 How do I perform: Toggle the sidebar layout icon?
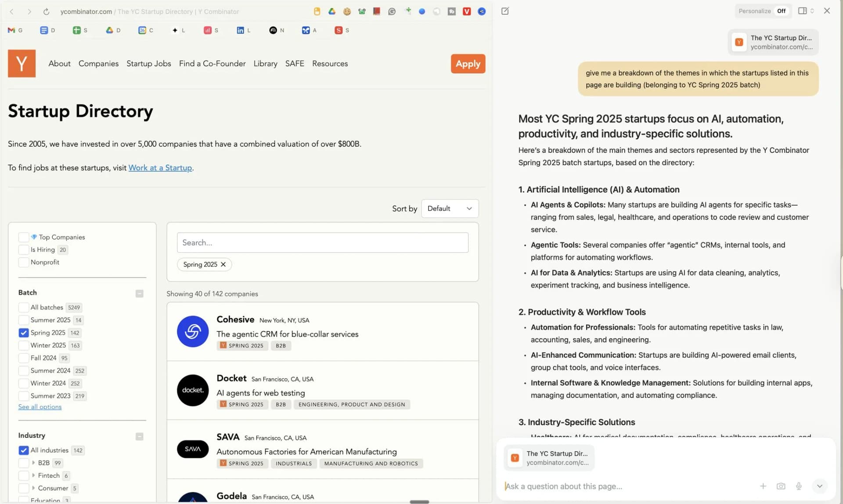point(803,11)
